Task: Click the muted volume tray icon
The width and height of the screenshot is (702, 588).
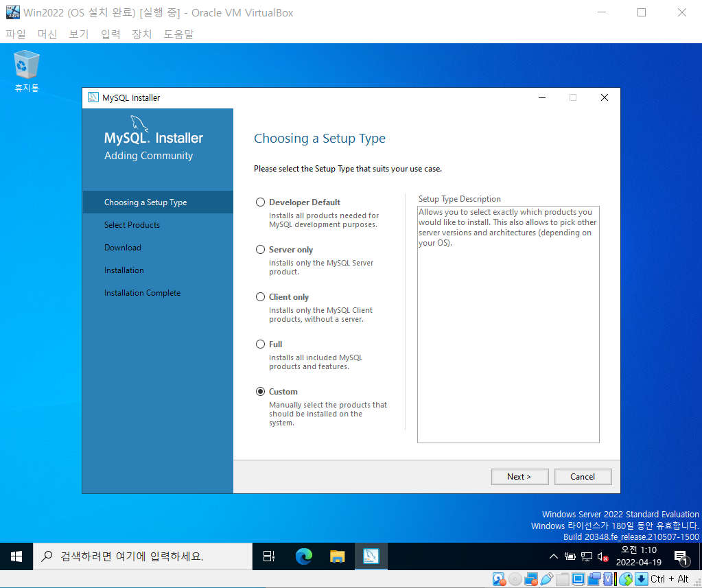Action: click(x=602, y=556)
